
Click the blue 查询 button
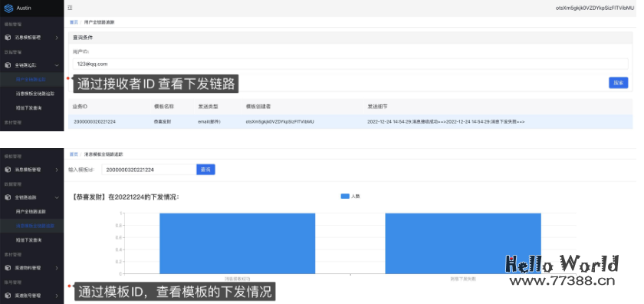click(x=205, y=170)
